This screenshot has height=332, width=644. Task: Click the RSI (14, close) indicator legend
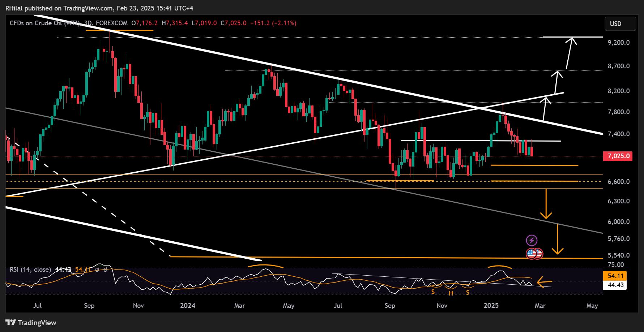(x=30, y=270)
